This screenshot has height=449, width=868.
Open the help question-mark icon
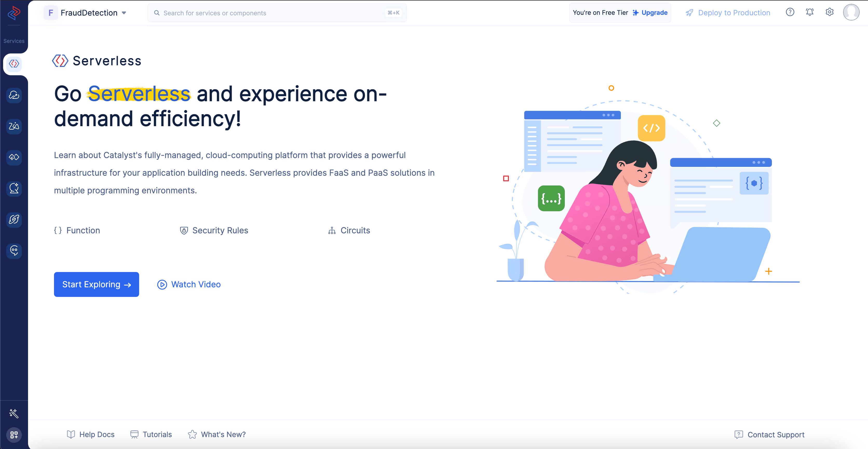point(790,12)
